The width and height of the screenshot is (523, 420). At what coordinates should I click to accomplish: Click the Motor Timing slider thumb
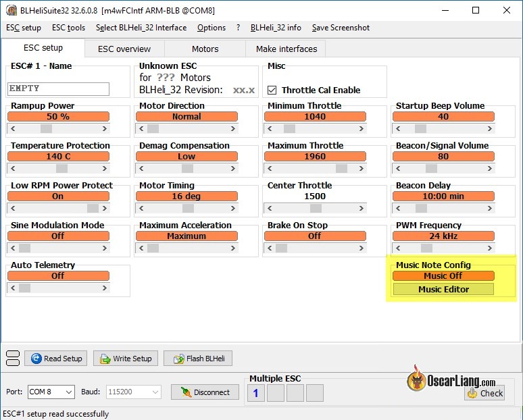(x=188, y=209)
